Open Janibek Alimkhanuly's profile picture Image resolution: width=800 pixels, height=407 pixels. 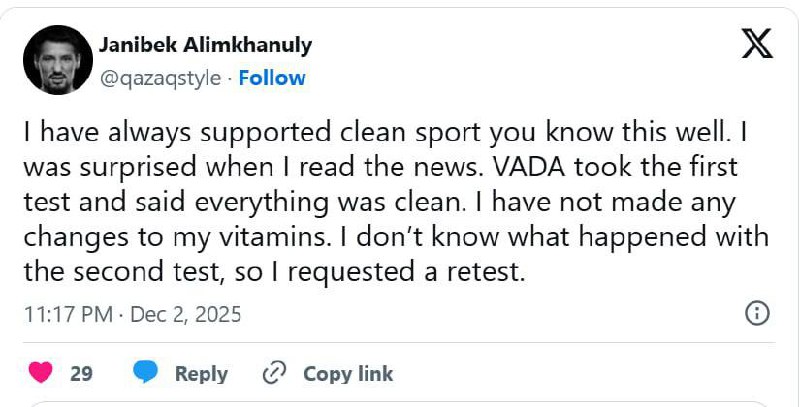pos(55,59)
